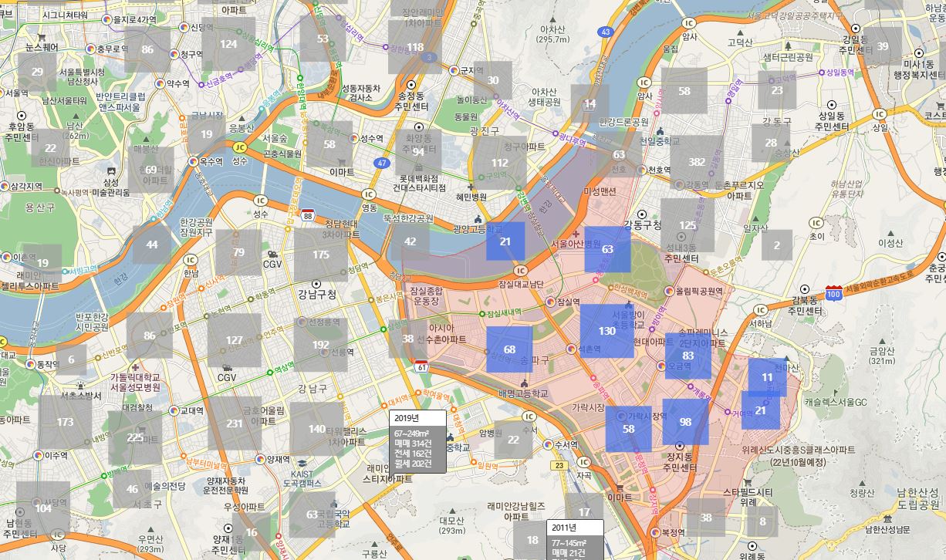Open the gray cluster marker 175
Screen dimensions: 946x560
[x=321, y=255]
